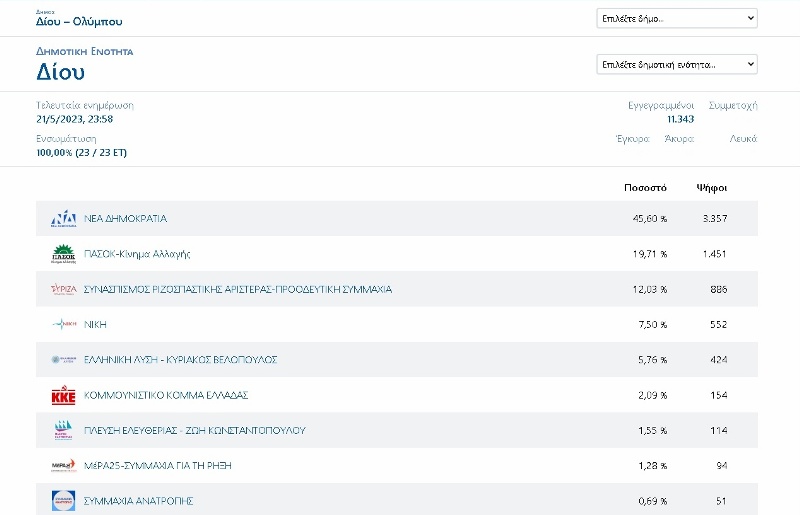Select ΜέΡΑ25-ΣΥΜΜΑΧΙΑ ΓΙΑ ΤΗ ΡΗΞΗ name
800x515 pixels.
pos(158,465)
